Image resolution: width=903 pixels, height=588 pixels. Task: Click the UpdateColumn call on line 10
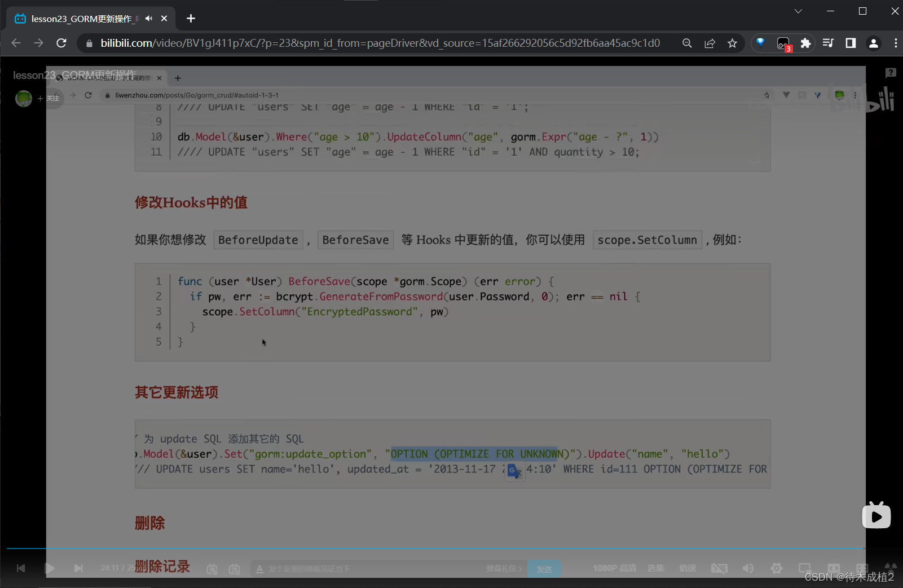click(424, 137)
